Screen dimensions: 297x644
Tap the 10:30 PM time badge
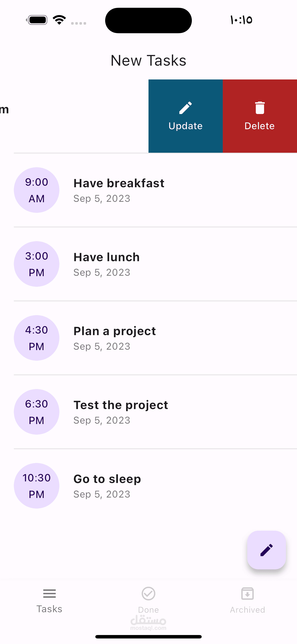(37, 486)
